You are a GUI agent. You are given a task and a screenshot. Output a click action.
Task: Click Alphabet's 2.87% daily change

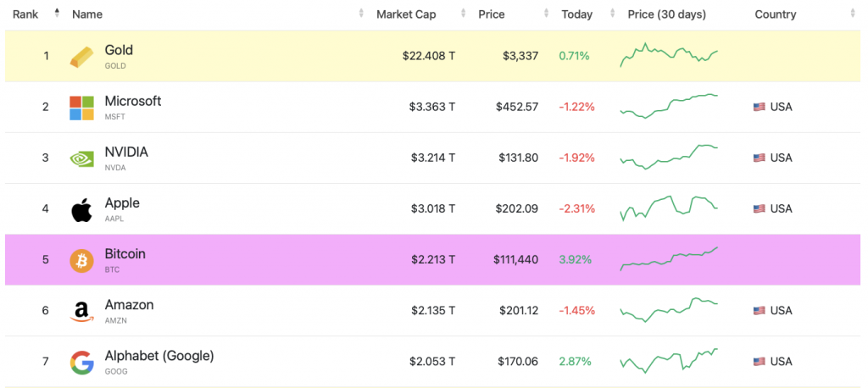point(575,362)
